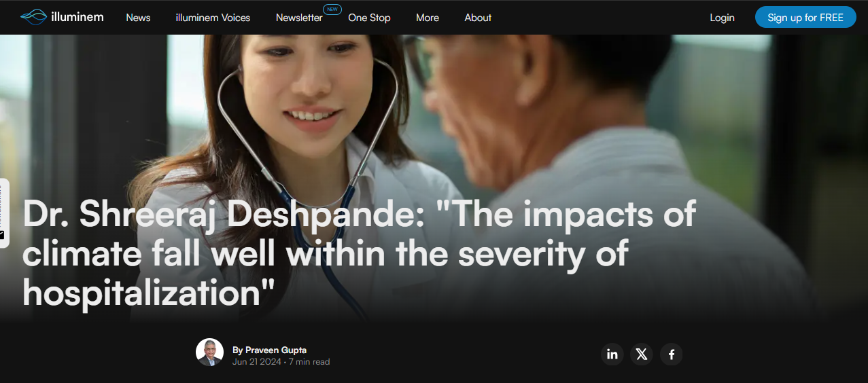868x383 pixels.
Task: Click the NEW badge beside Newsletter
Action: tap(332, 10)
